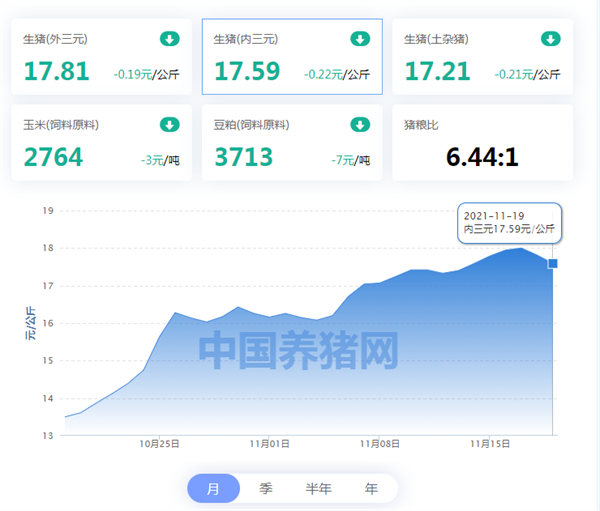The width and height of the screenshot is (600, 511).
Task: Click down-arrow icon on 豆粕(饲料原料) card
Action: pos(360,125)
